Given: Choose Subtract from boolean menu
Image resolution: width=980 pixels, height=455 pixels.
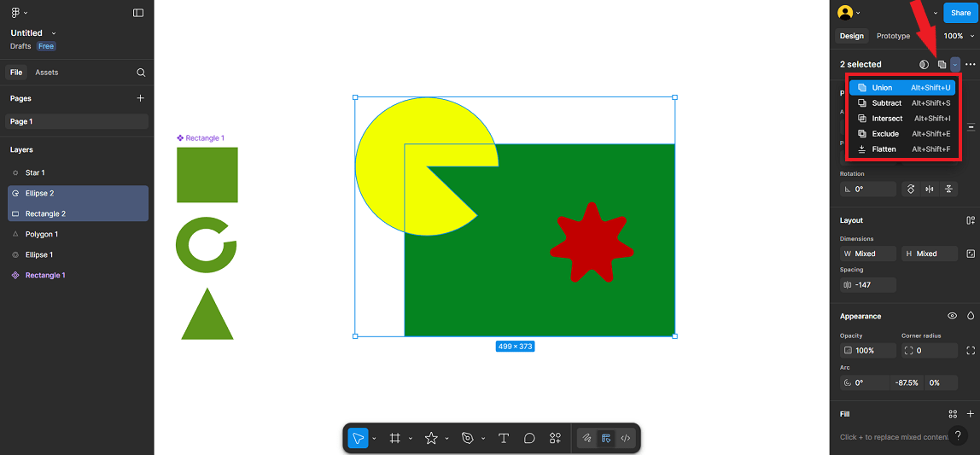Looking at the screenshot, I should pos(901,103).
